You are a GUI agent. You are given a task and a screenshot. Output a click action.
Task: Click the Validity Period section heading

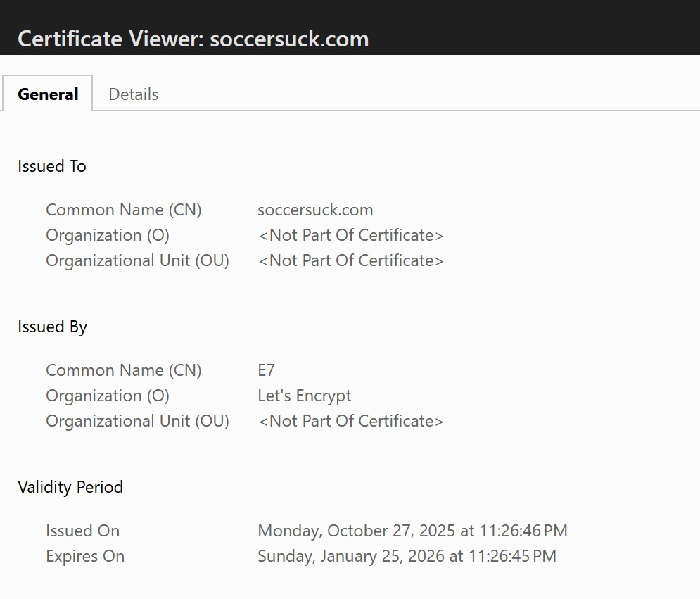(x=70, y=487)
